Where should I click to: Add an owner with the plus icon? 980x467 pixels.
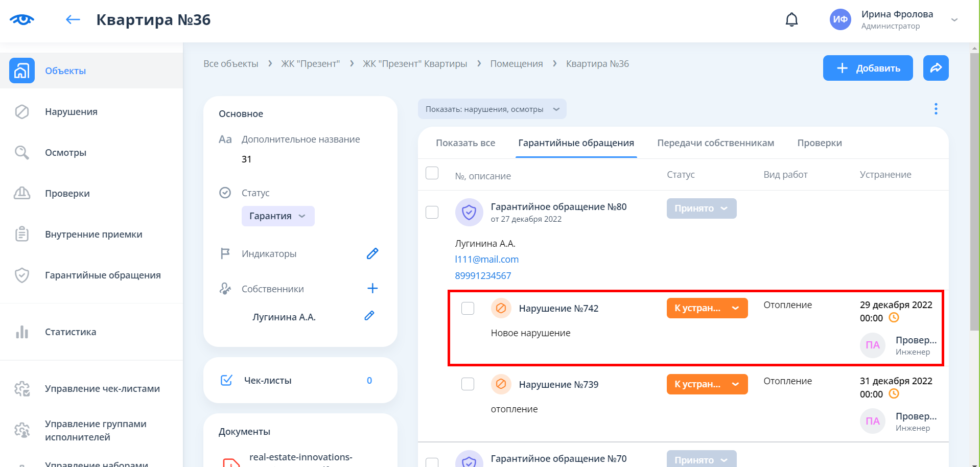372,289
